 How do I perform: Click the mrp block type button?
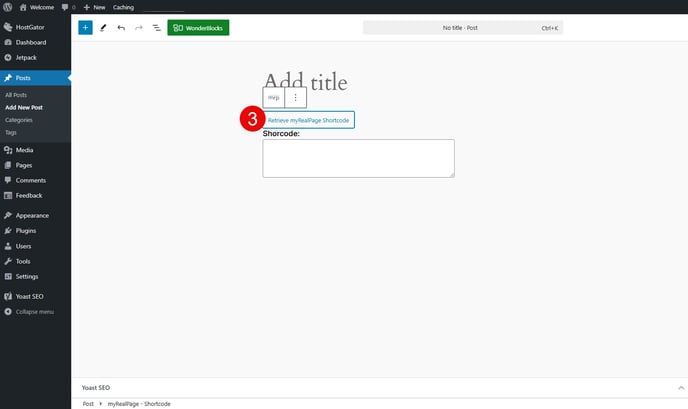point(273,97)
